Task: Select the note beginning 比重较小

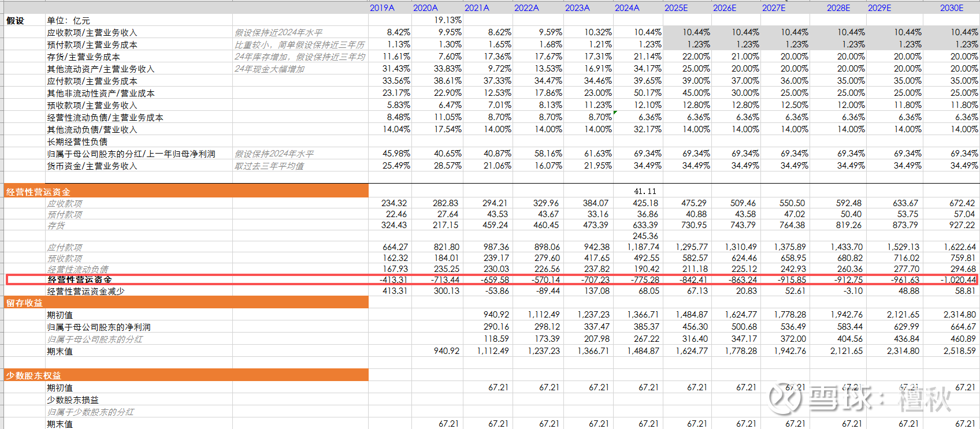Action: [x=300, y=45]
